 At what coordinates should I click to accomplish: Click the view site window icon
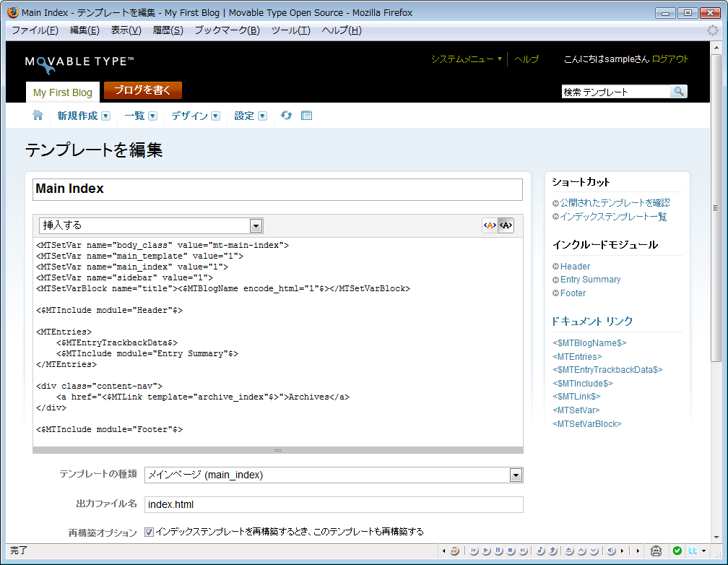pyautogui.click(x=306, y=116)
